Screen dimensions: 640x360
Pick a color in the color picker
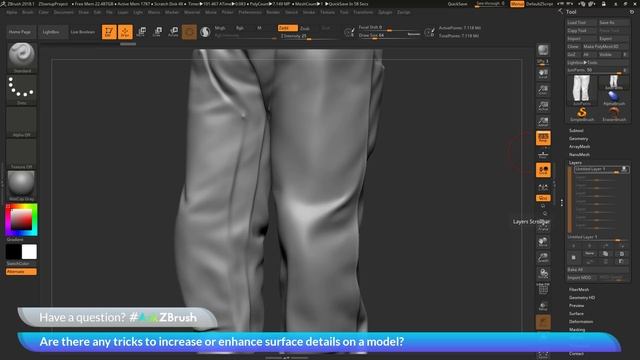[x=21, y=220]
